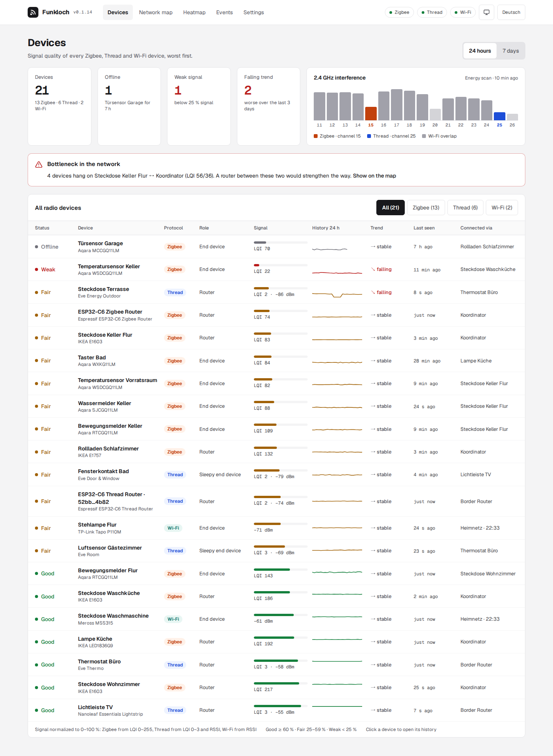Image resolution: width=553 pixels, height=756 pixels.
Task: Toggle the Thread protocol filter chip
Action: (x=432, y=12)
